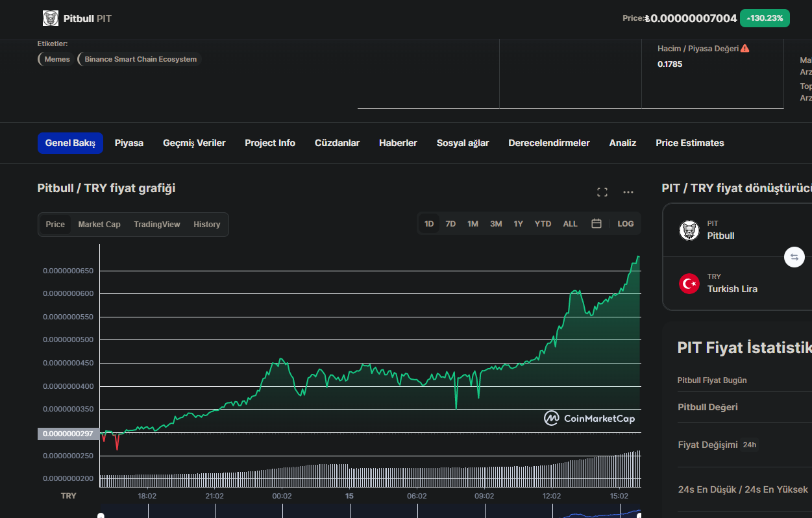812x518 pixels.
Task: Switch chart to TradingView
Action: (157, 225)
